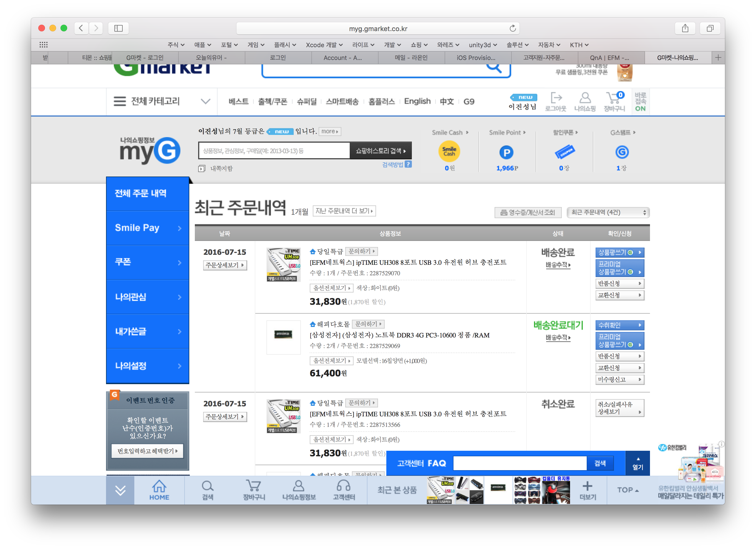Image resolution: width=756 pixels, height=549 pixels.
Task: Open the 주식 bookmarks folder
Action: [x=176, y=45]
